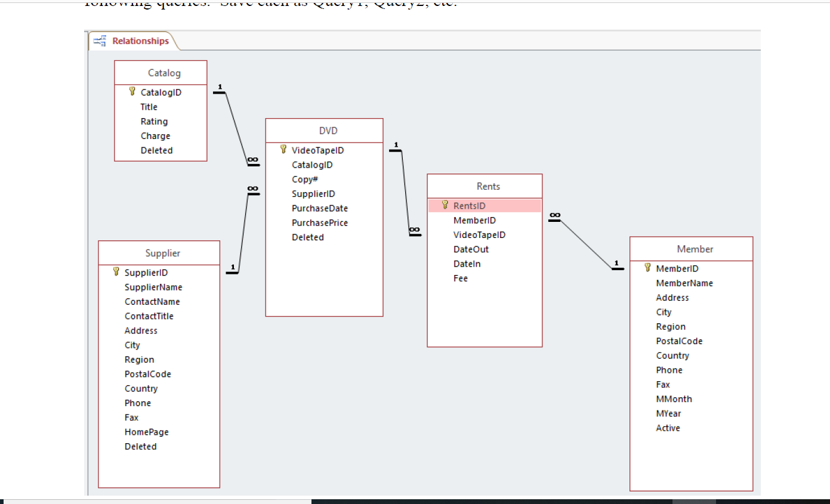Select the primary key icon beside CatalogID

tap(132, 92)
